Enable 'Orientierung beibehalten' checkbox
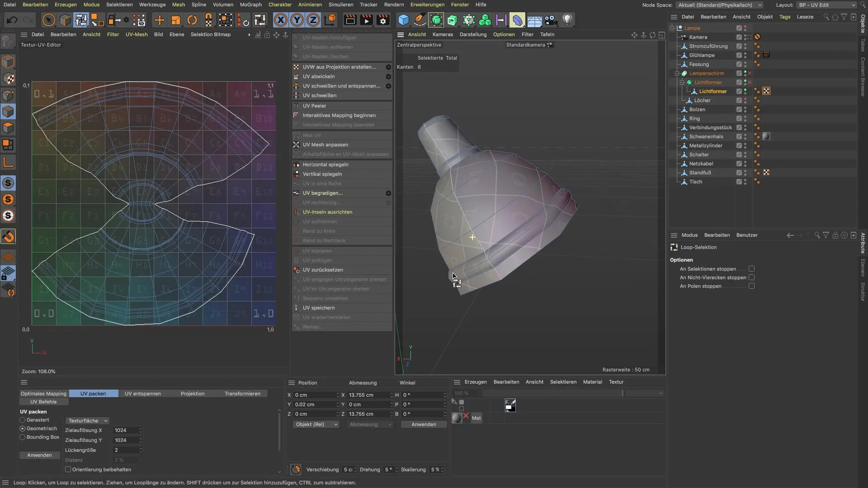Image resolution: width=868 pixels, height=488 pixels. point(68,469)
